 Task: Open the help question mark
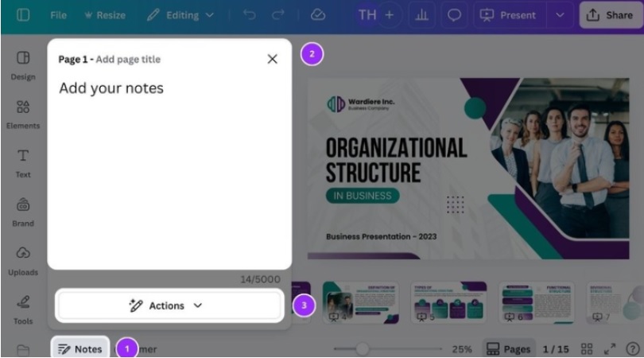click(x=633, y=349)
